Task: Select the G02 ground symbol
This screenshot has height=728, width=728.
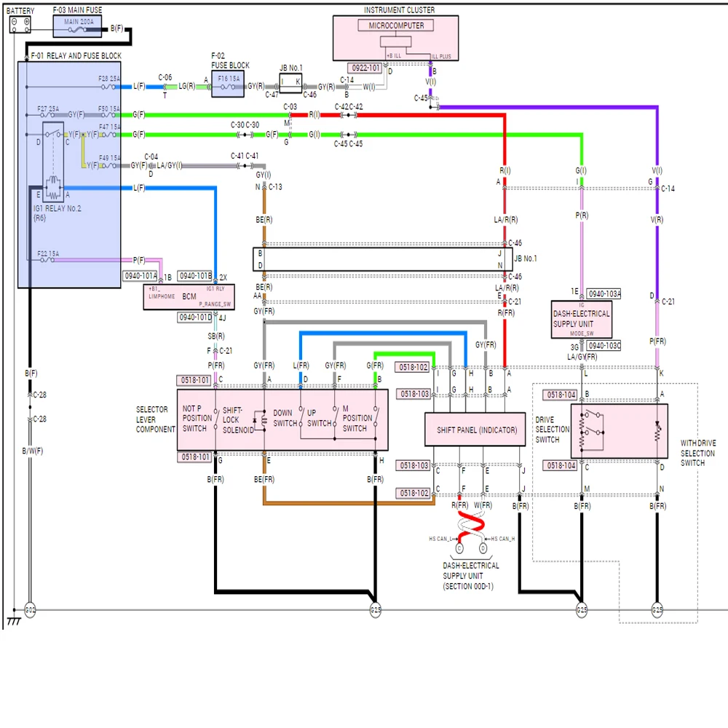Action: (30, 609)
